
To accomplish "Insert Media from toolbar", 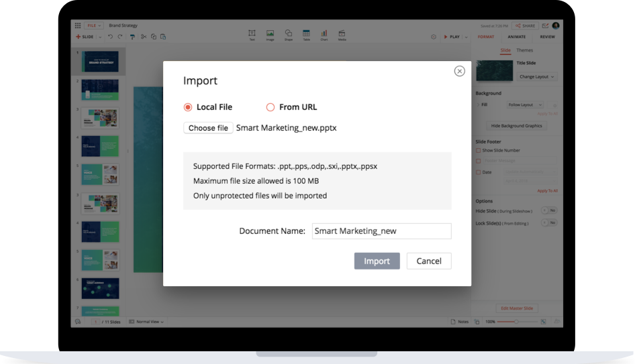I will click(x=342, y=35).
